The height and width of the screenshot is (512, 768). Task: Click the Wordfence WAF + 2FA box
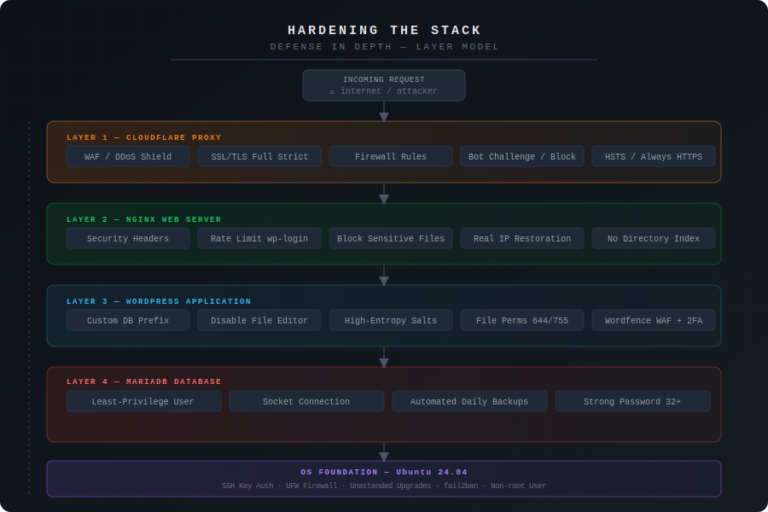click(x=653, y=321)
